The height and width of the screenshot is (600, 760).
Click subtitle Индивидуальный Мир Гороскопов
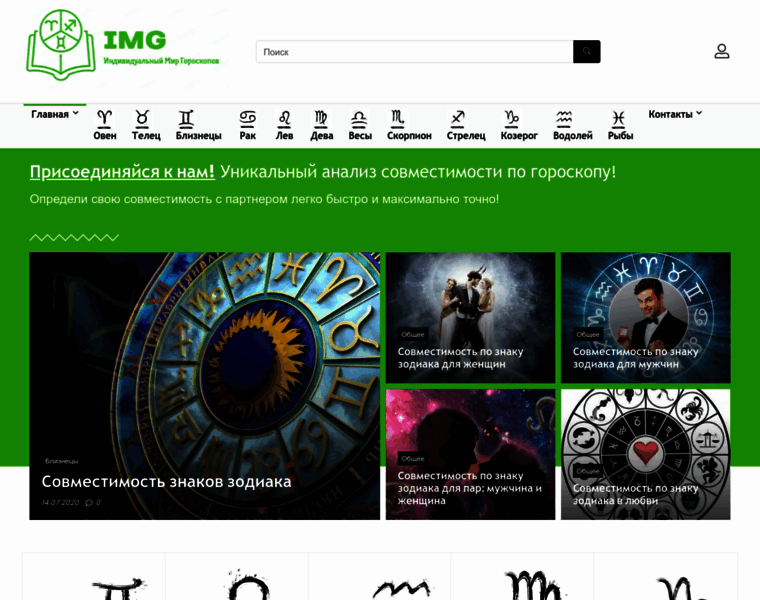tap(161, 61)
